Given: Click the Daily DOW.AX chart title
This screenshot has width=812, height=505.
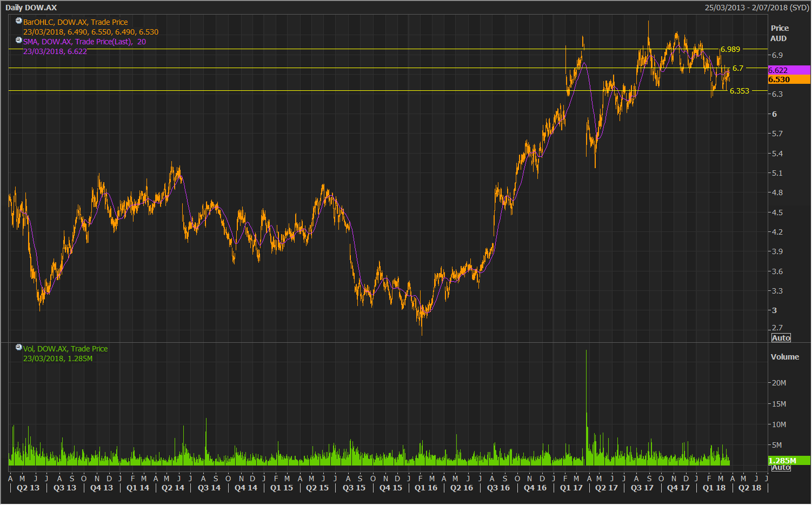Looking at the screenshot, I should (x=31, y=8).
